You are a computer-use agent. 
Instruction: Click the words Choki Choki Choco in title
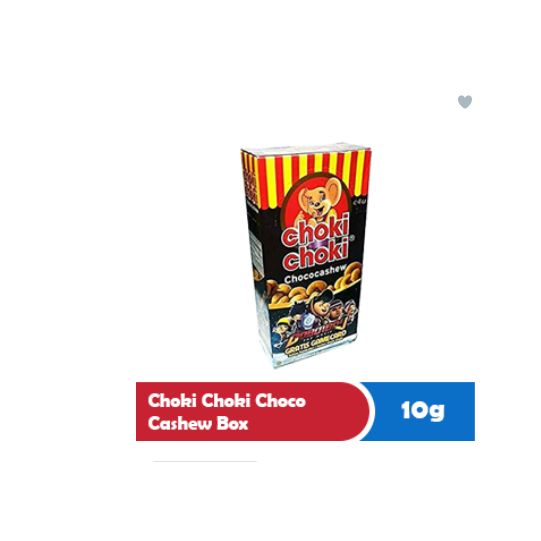227,401
